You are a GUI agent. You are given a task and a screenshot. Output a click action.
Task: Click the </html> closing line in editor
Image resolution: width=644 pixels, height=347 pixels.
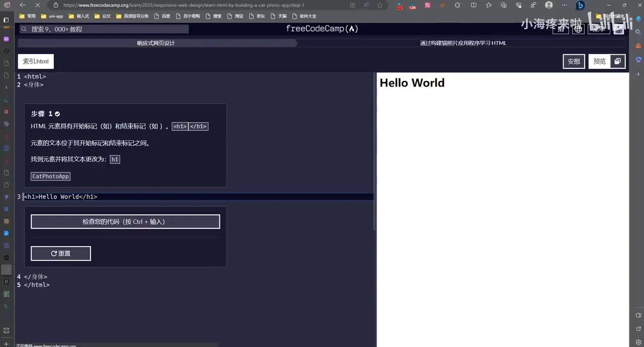point(37,285)
